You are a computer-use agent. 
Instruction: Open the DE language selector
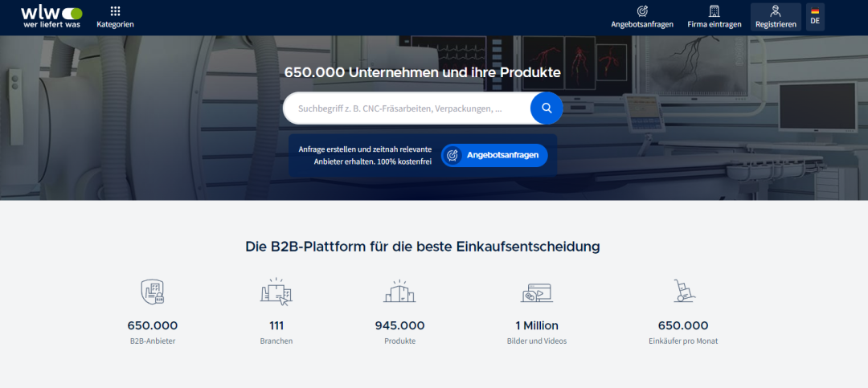[815, 17]
